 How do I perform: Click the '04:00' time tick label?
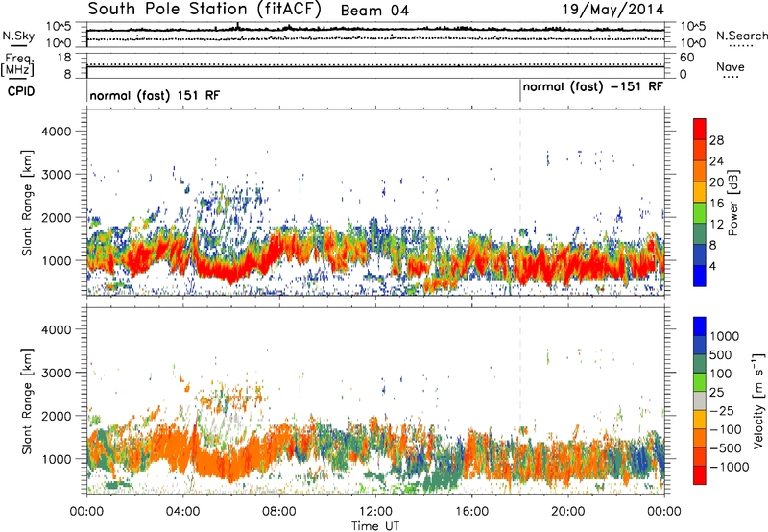point(182,512)
